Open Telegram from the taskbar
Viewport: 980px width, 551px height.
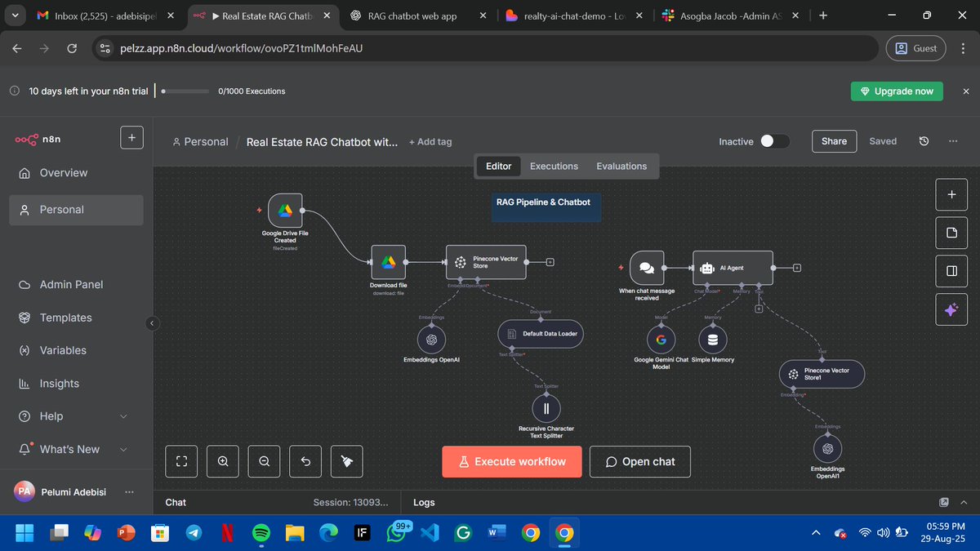(194, 533)
